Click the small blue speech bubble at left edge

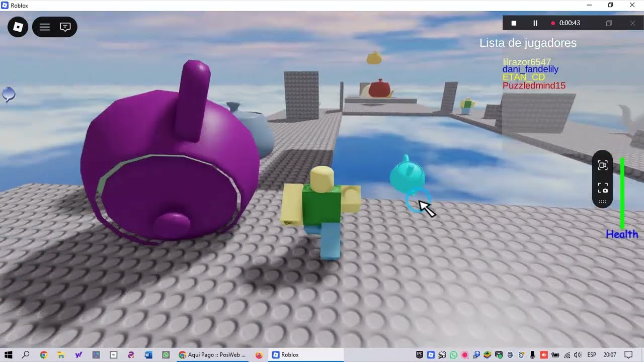tap(9, 94)
